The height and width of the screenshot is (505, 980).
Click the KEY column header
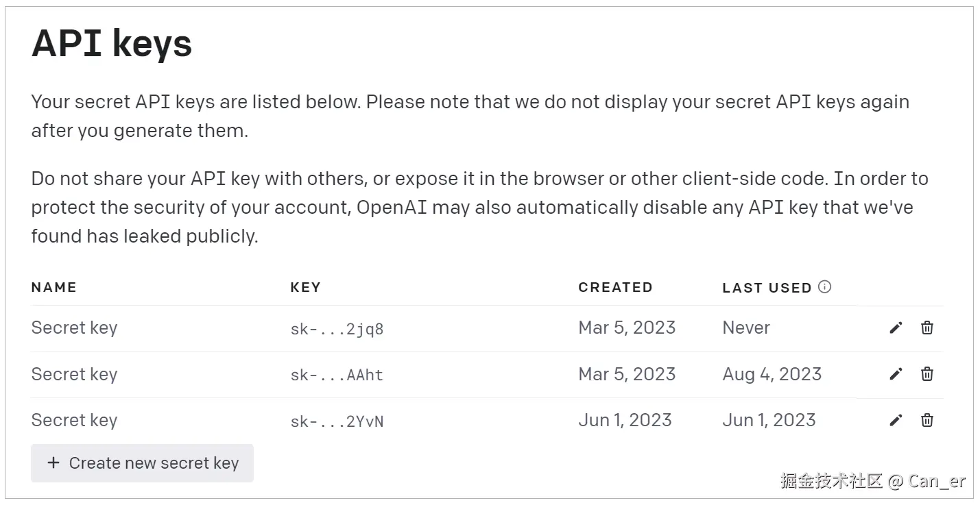[305, 287]
